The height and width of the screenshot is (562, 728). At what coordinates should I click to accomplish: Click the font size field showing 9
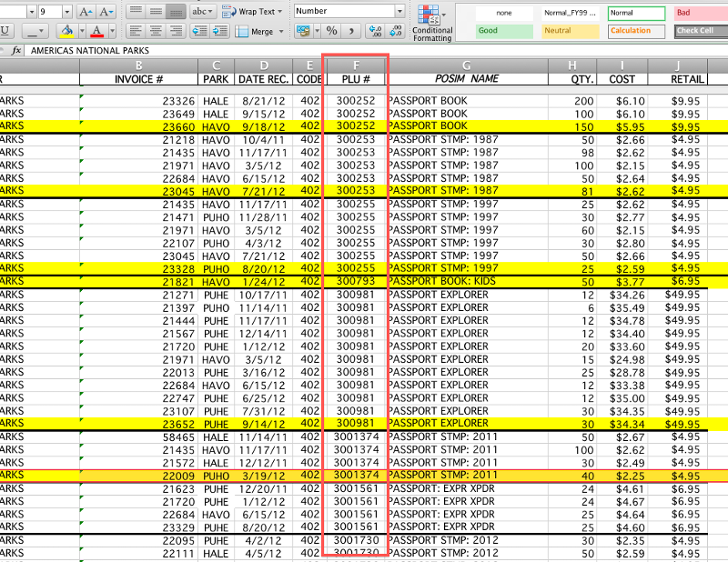point(50,12)
